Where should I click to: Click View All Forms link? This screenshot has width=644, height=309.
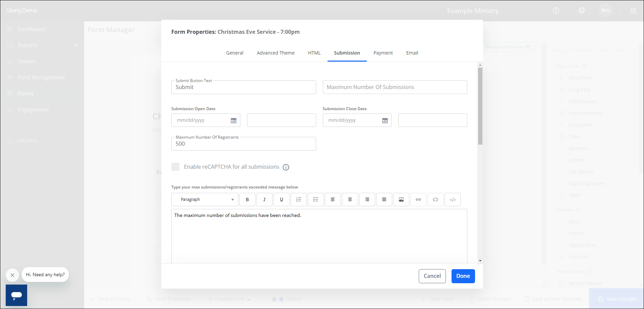(110, 299)
